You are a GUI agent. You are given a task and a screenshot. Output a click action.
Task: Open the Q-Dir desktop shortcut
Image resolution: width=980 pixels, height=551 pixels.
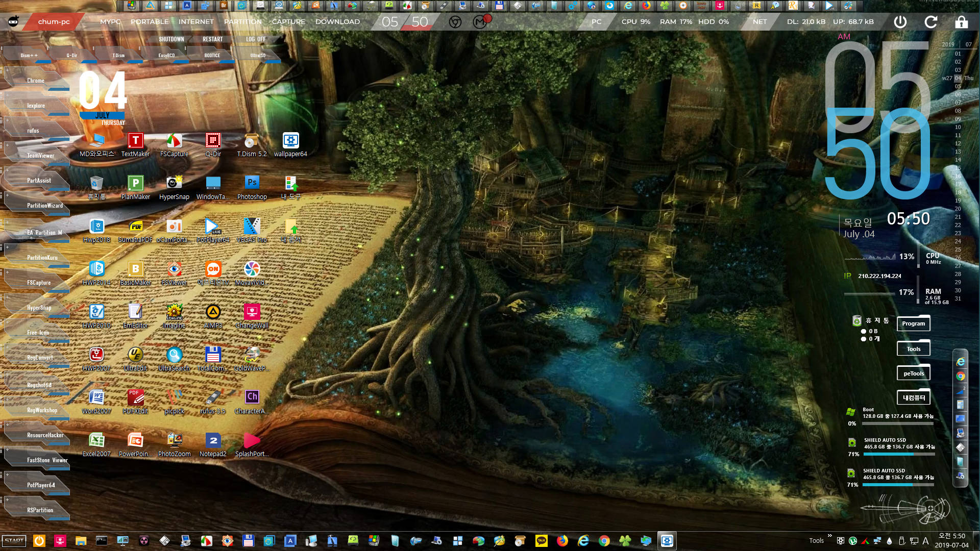click(x=213, y=145)
